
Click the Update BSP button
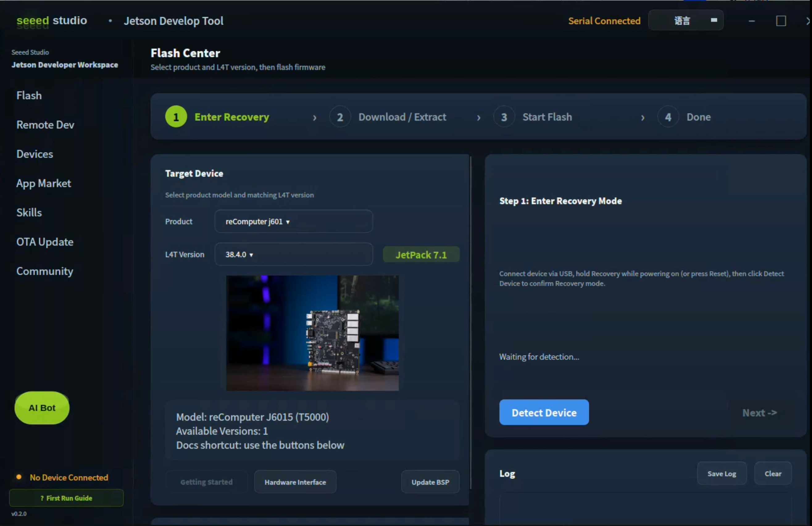[431, 482]
